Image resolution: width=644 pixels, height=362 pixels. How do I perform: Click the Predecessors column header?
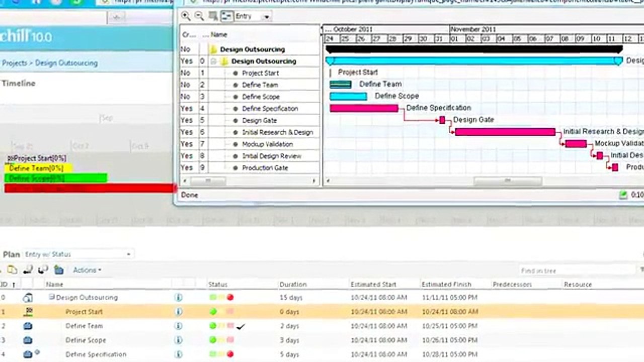tap(512, 285)
